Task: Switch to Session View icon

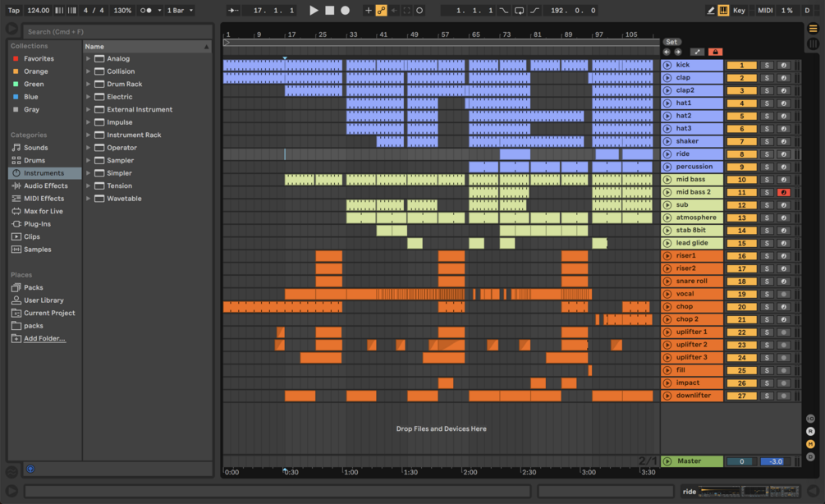Action: 813,44
